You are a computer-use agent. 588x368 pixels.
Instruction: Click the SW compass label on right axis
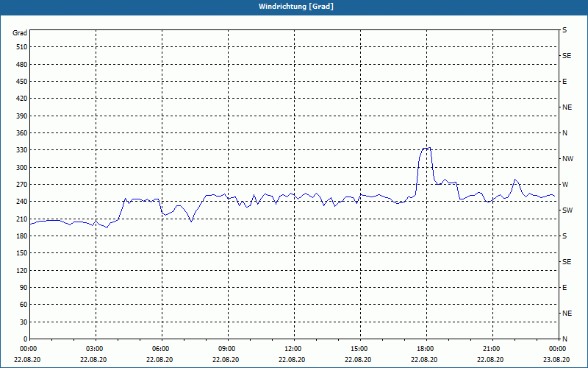pos(567,210)
